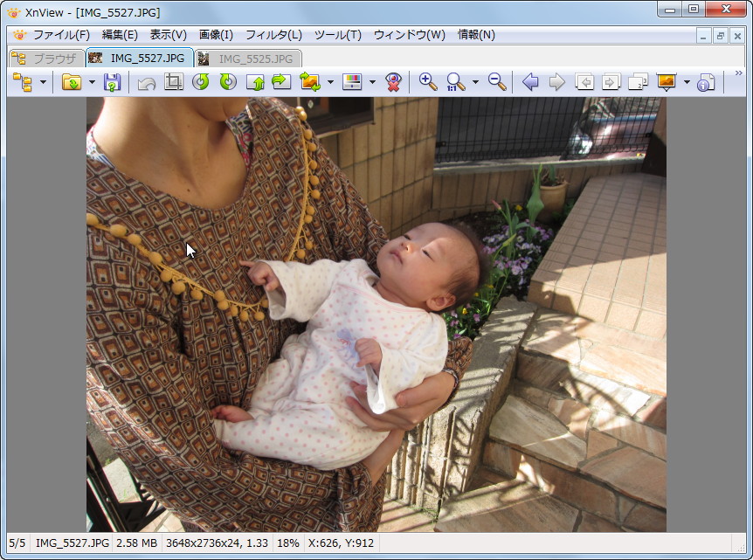Switch to the IMG_5525.JPG tab
Image resolution: width=753 pixels, height=560 pixels.
coord(248,59)
